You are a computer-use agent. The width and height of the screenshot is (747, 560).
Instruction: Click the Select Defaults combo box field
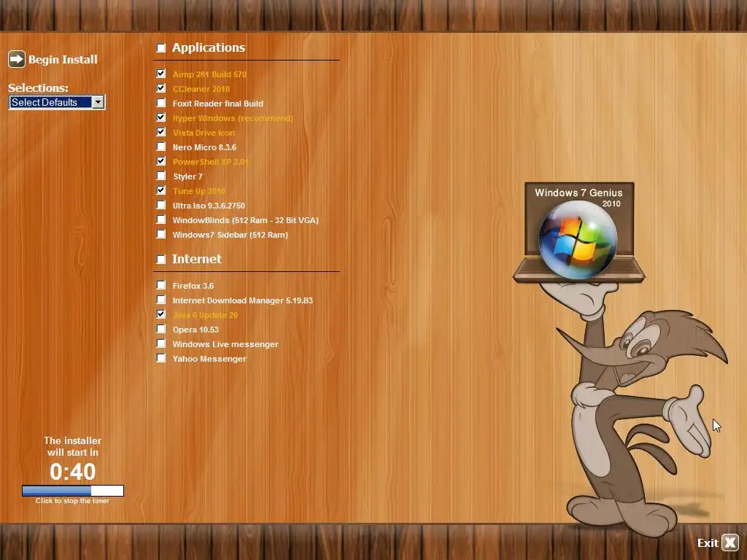[57, 102]
